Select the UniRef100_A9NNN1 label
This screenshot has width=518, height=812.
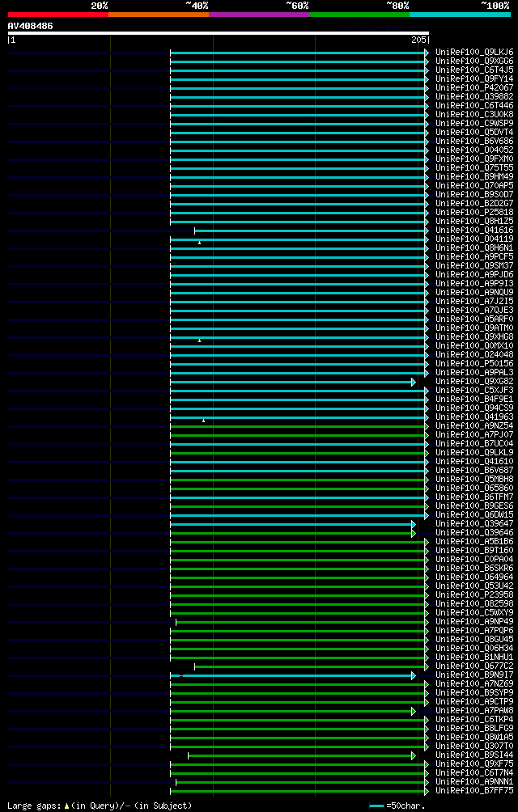pos(474,781)
